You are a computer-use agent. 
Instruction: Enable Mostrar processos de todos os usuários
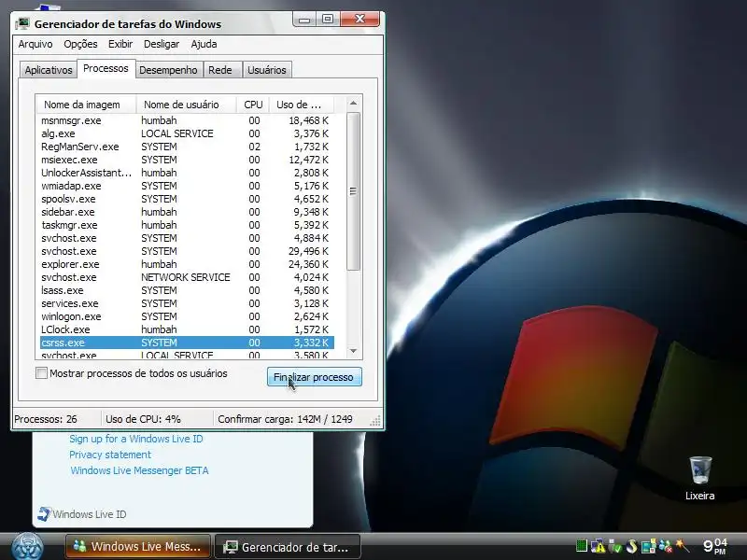tap(41, 373)
